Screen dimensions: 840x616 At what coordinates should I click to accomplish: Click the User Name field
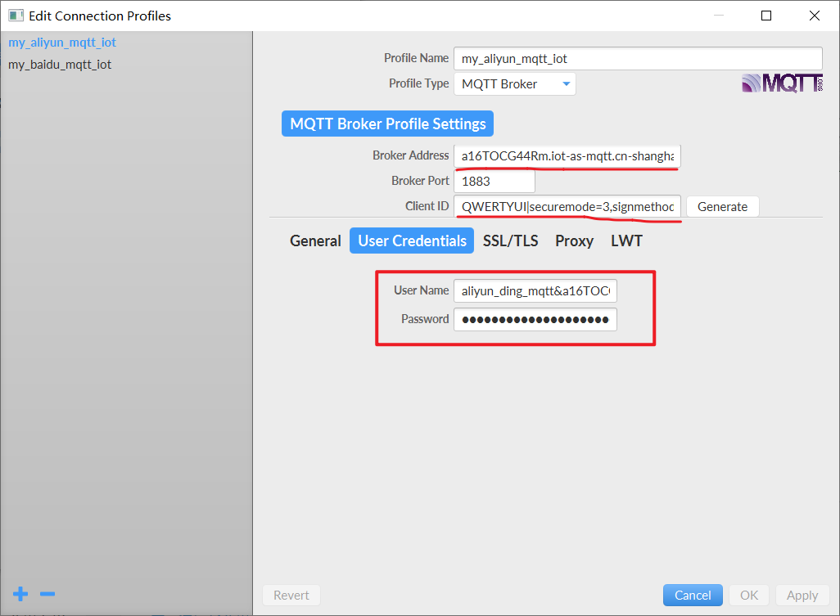(535, 290)
